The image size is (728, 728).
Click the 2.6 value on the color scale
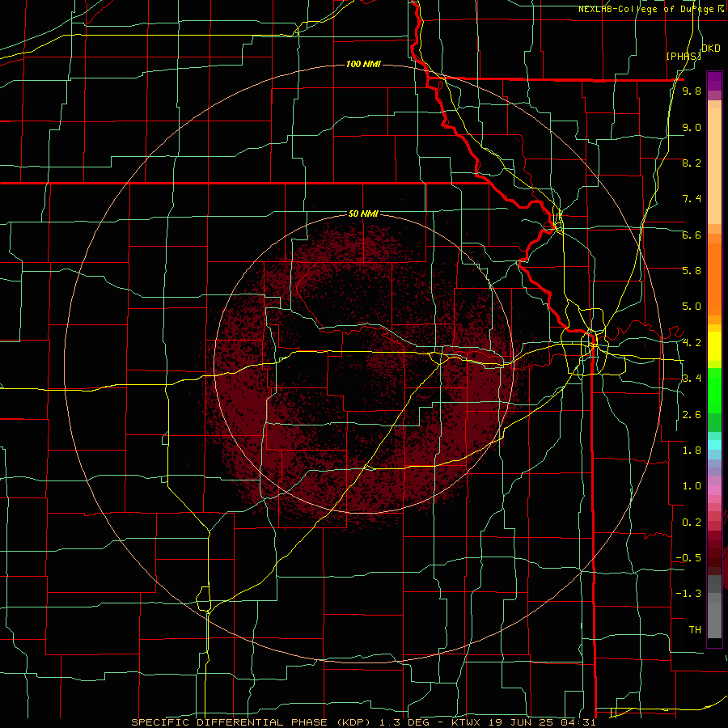pos(692,415)
